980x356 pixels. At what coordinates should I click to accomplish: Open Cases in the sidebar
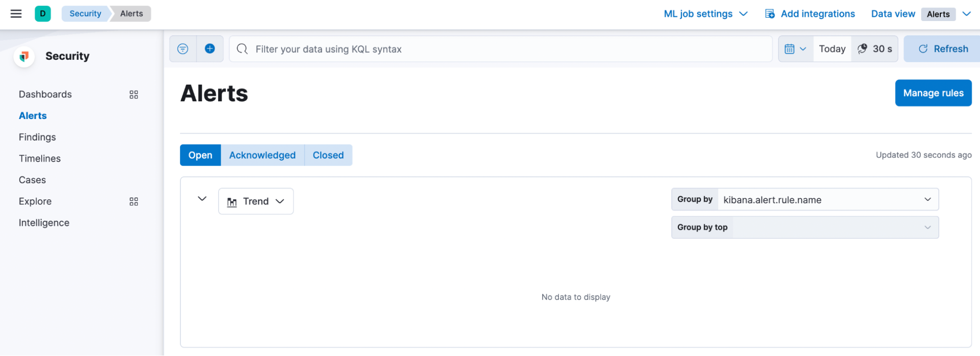pos(32,180)
